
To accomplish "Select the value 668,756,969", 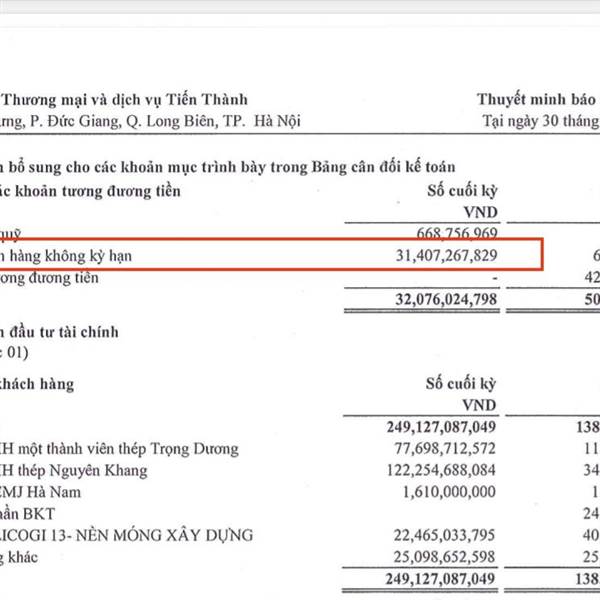I will (457, 233).
